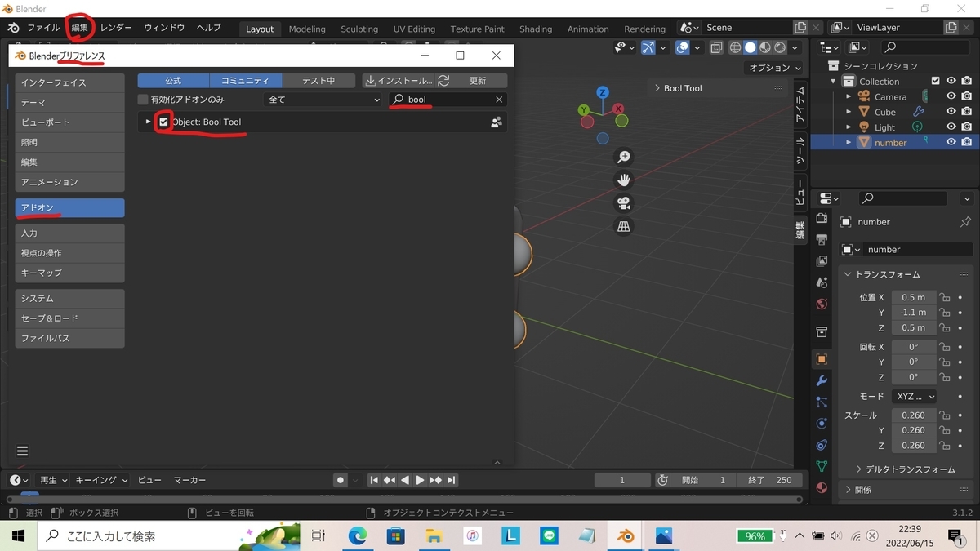Show テスト中 add-ons filter
Viewport: 980px width, 551px height.
318,81
